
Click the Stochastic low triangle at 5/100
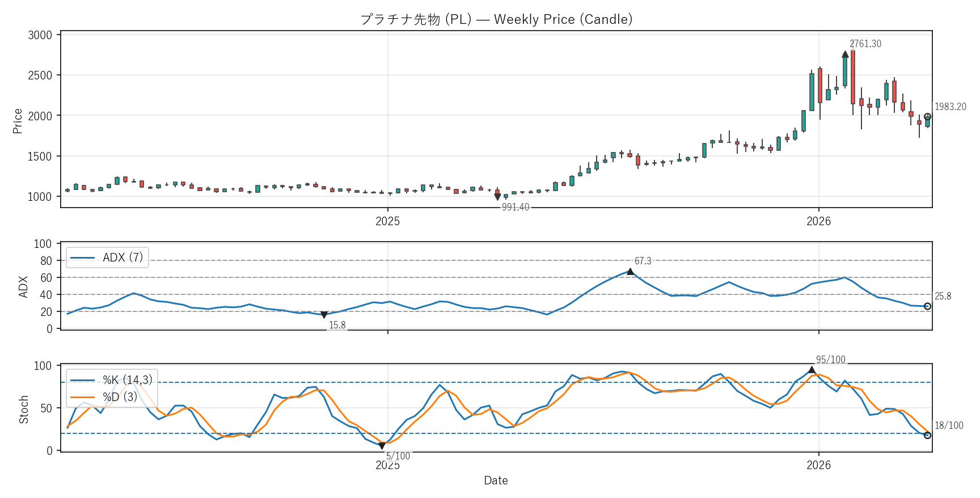tap(382, 446)
